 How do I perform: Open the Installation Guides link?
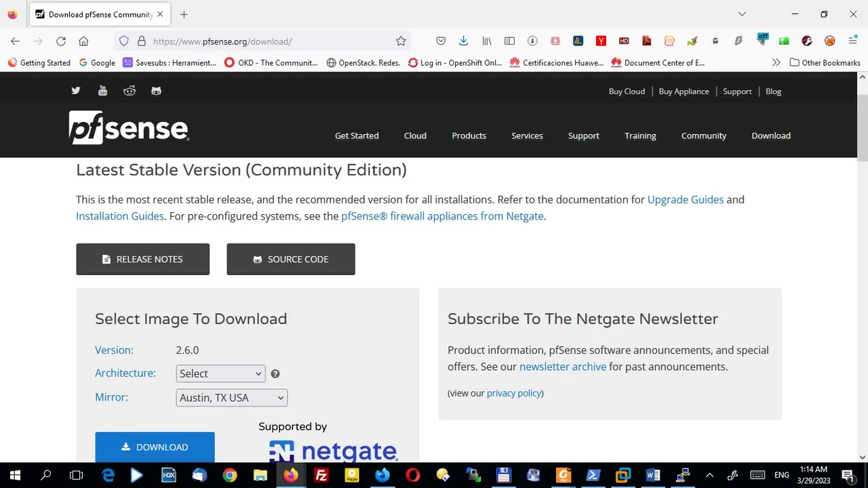120,216
